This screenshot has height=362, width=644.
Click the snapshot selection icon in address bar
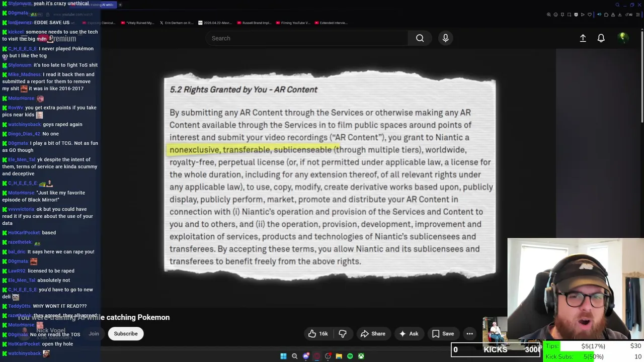(x=569, y=15)
